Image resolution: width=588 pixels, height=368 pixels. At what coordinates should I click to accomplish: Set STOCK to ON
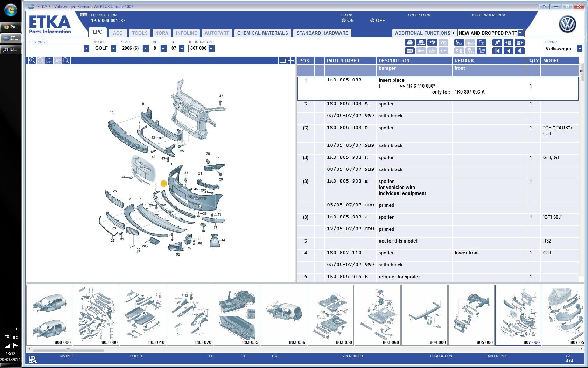coord(344,20)
